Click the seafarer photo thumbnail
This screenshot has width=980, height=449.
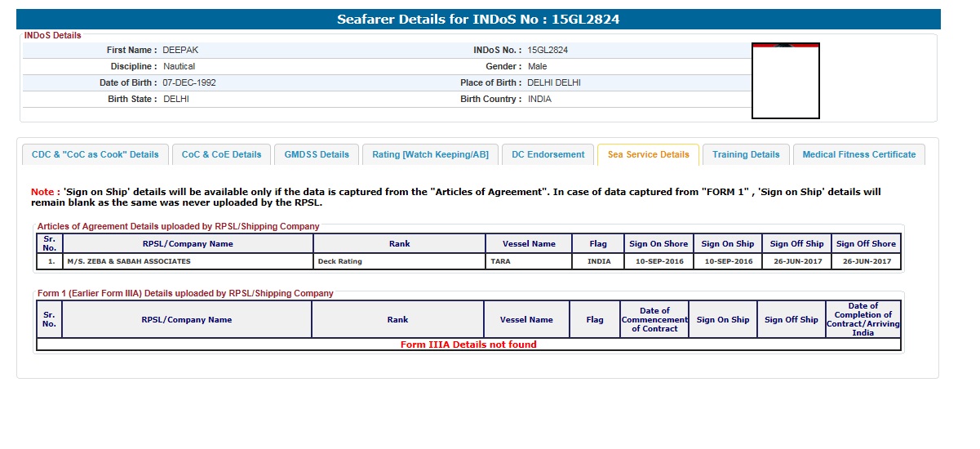coord(785,81)
